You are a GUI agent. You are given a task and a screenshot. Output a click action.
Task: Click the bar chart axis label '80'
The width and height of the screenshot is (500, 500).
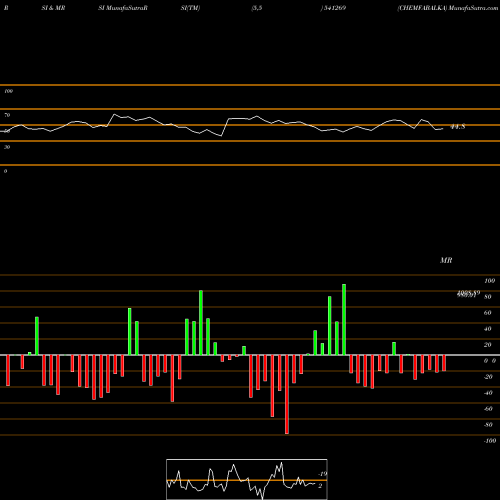click(x=488, y=297)
